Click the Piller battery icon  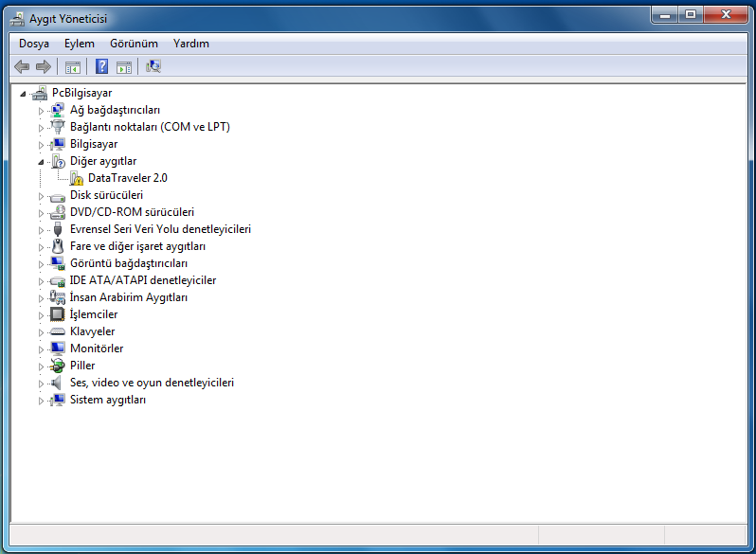pos(58,366)
